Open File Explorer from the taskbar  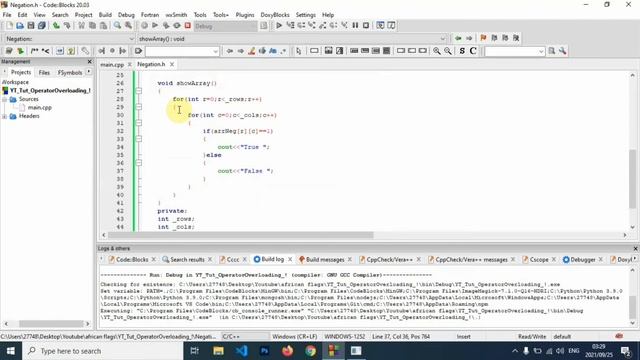coord(218,351)
